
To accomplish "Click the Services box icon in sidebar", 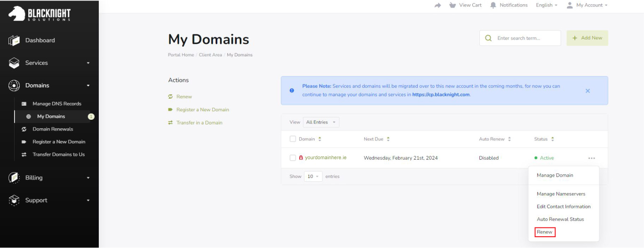I will point(14,63).
